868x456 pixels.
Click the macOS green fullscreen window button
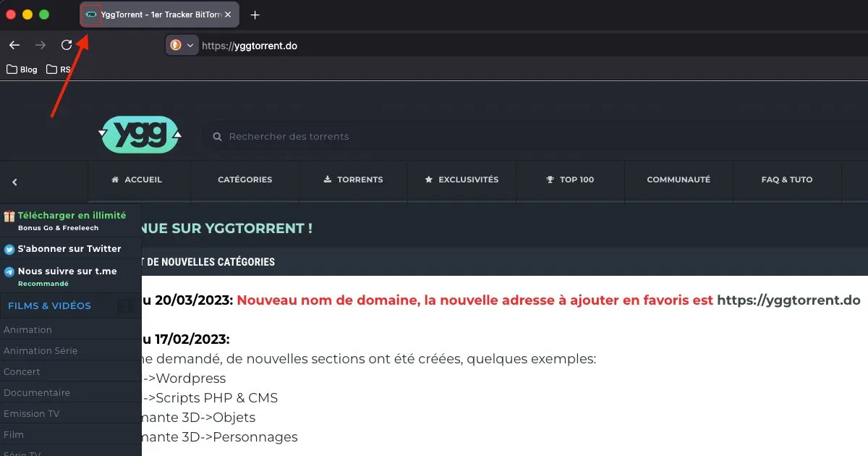[x=44, y=14]
